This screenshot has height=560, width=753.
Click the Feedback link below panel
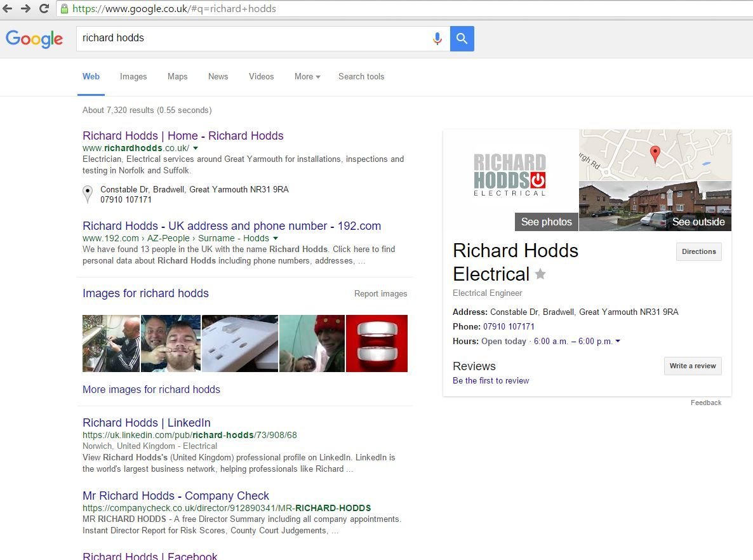(x=706, y=403)
